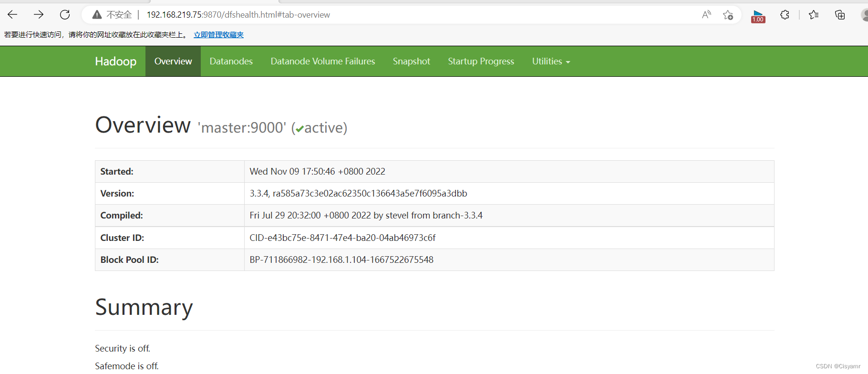Reload the page with refresh icon
The width and height of the screenshot is (868, 374).
click(65, 15)
